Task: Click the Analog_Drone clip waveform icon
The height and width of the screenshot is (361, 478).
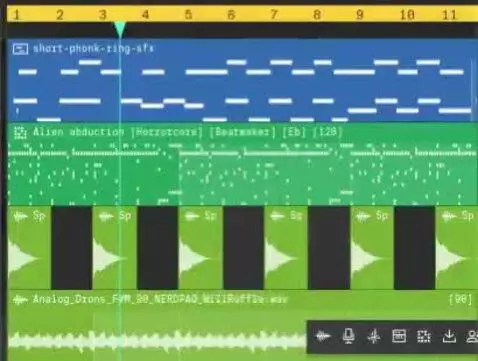Action: click(x=20, y=300)
